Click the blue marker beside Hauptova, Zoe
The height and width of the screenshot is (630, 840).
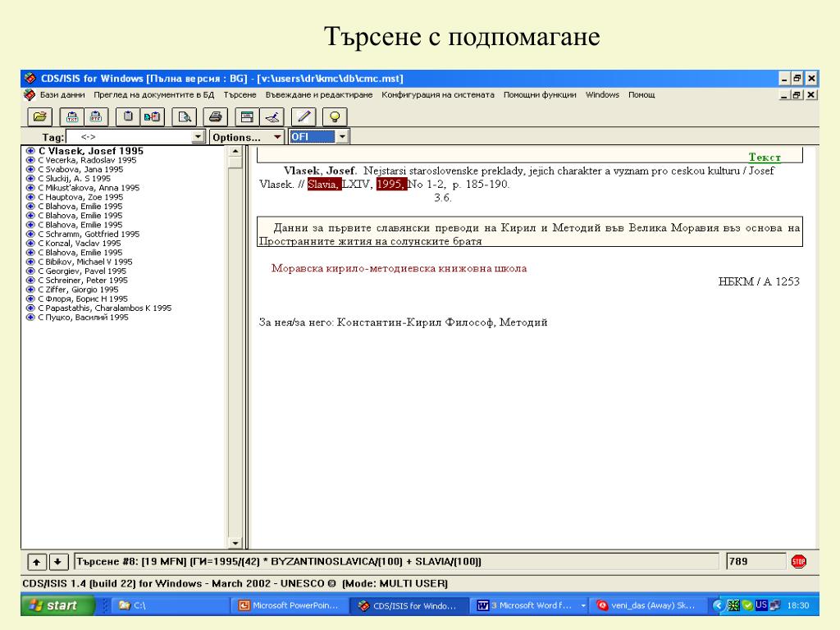[x=30, y=197]
